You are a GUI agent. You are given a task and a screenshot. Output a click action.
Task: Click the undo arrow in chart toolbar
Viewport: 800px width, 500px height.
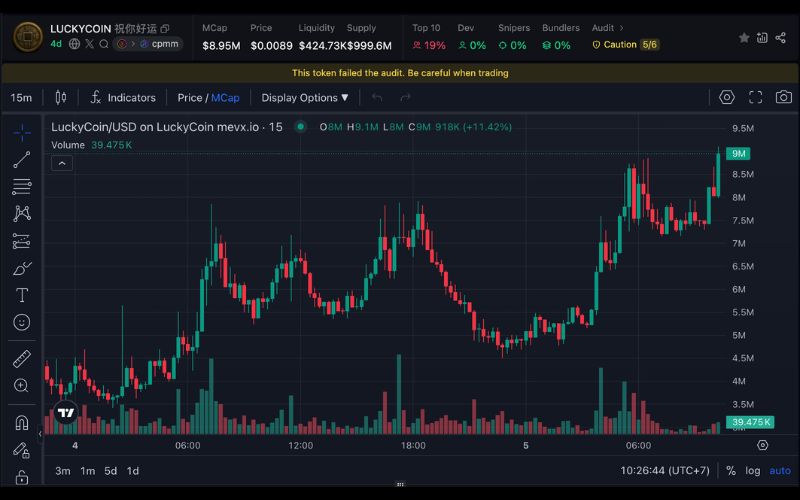coord(377,97)
